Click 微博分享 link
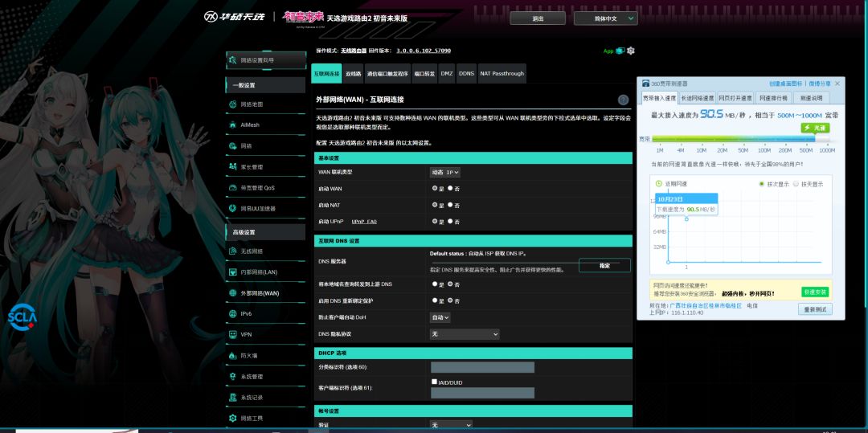 (819, 84)
